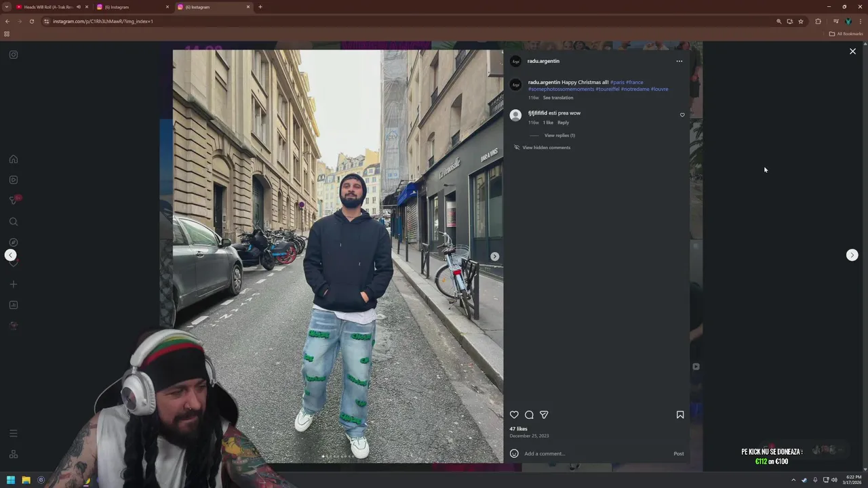Open Search in Instagram sidebar
This screenshot has height=488, width=868.
click(14, 222)
